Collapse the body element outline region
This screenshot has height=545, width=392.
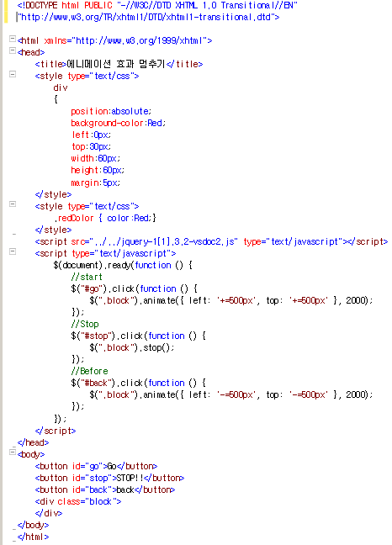tap(13, 452)
